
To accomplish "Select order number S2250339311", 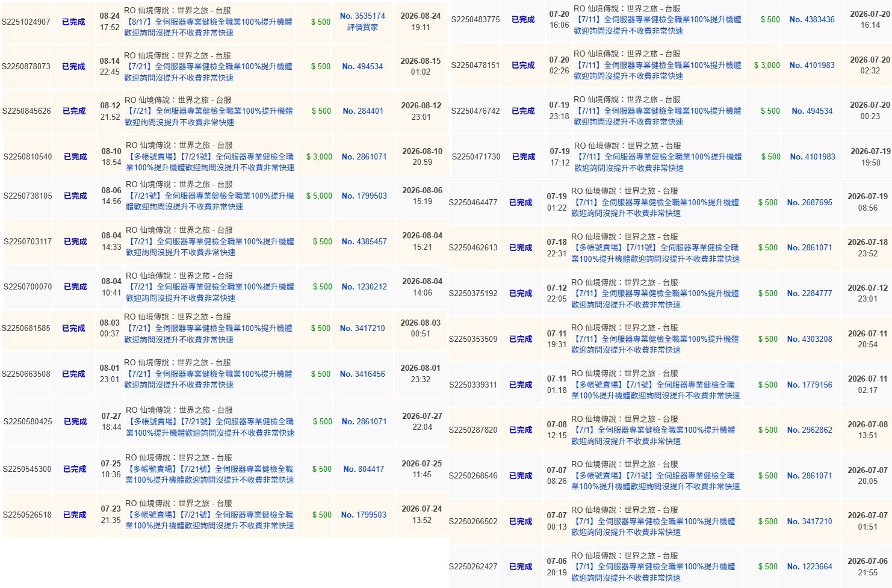I will [x=473, y=385].
